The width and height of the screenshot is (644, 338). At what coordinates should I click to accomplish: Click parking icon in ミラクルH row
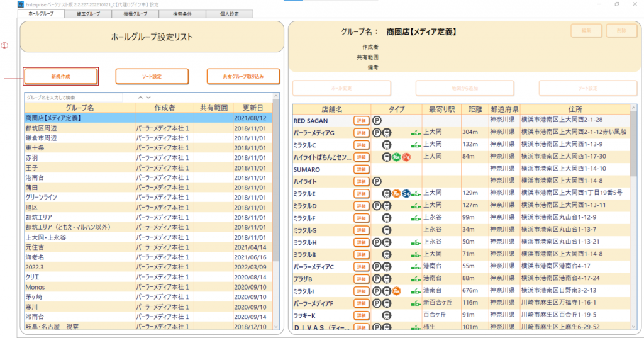click(x=377, y=242)
